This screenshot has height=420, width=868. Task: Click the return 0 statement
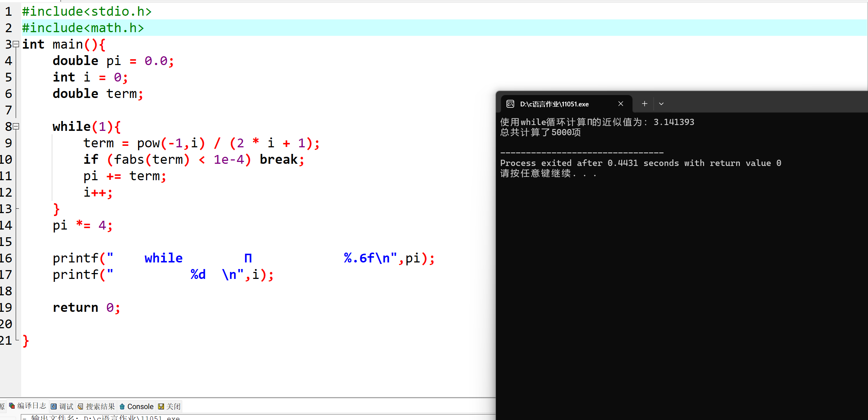86,307
